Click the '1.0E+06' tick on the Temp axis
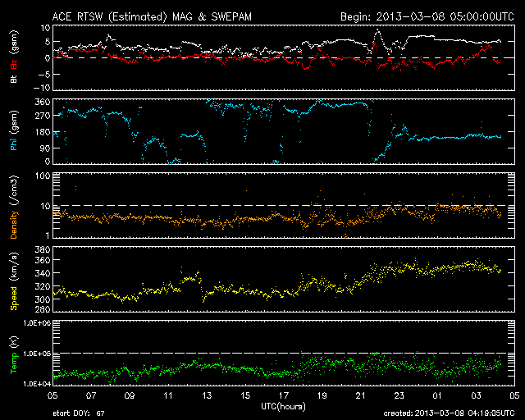Viewport: 525px width, 420px height. [x=37, y=323]
